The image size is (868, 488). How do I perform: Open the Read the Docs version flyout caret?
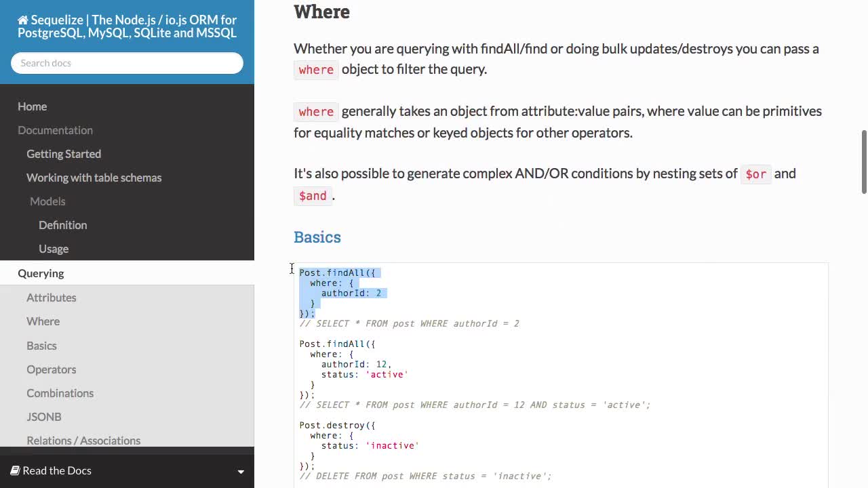tap(241, 471)
